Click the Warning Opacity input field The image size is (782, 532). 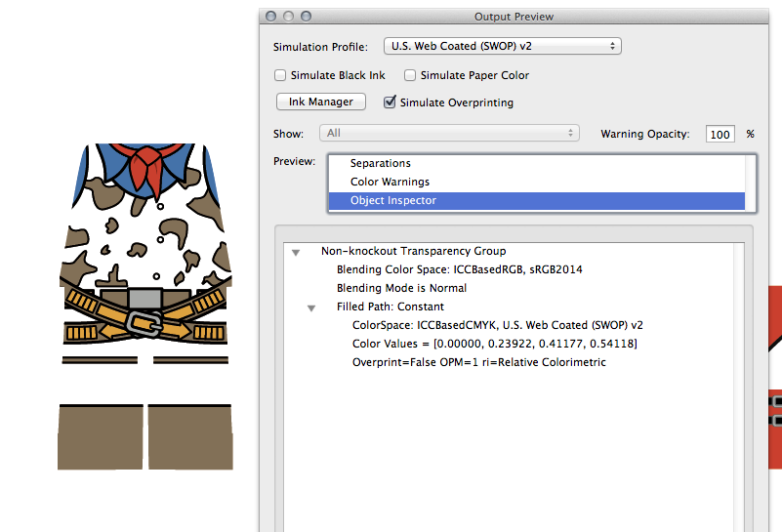click(x=720, y=135)
